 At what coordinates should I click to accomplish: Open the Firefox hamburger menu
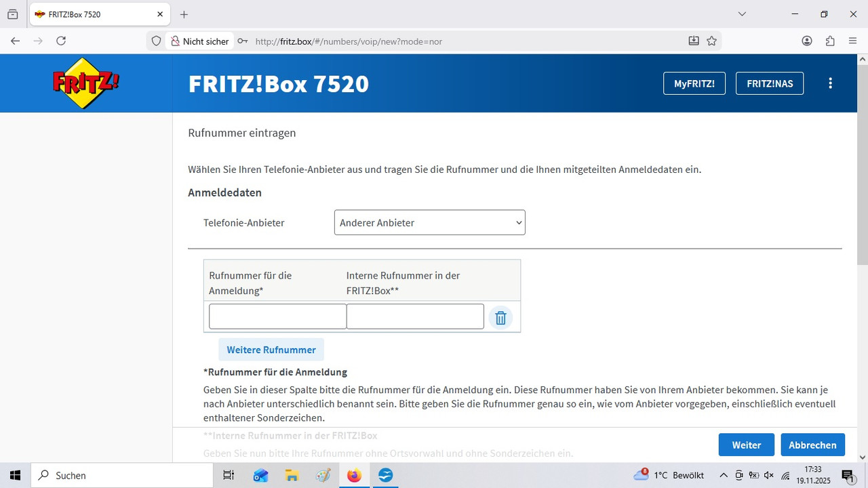click(x=853, y=41)
